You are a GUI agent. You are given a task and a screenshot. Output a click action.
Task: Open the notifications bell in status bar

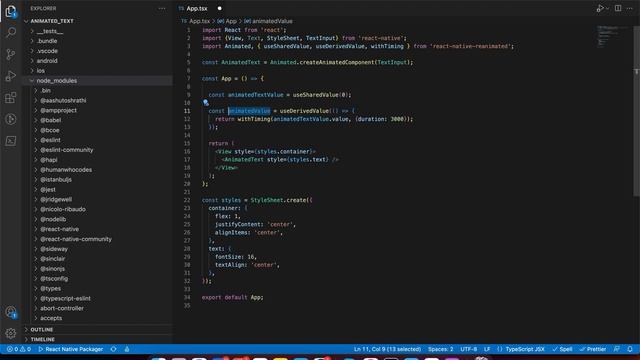pos(630,349)
